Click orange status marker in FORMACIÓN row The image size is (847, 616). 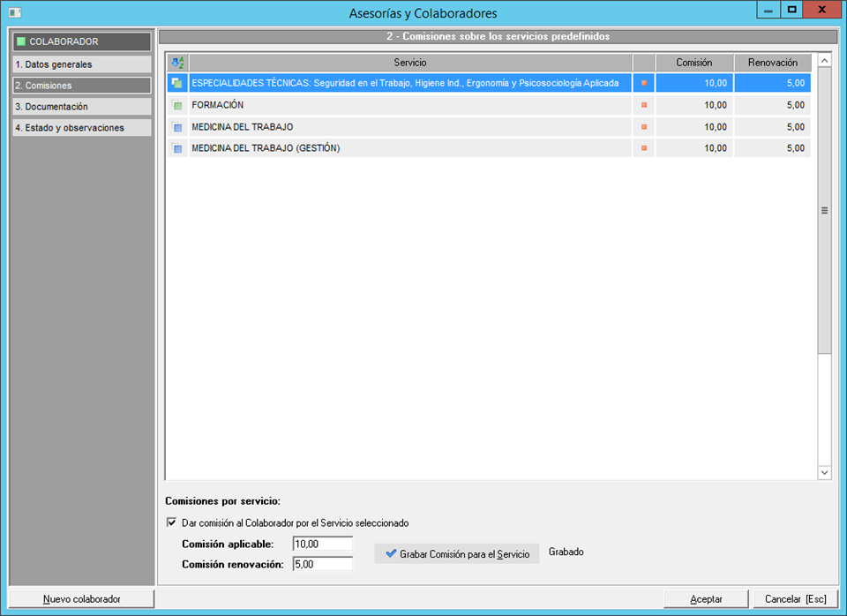pyautogui.click(x=644, y=105)
